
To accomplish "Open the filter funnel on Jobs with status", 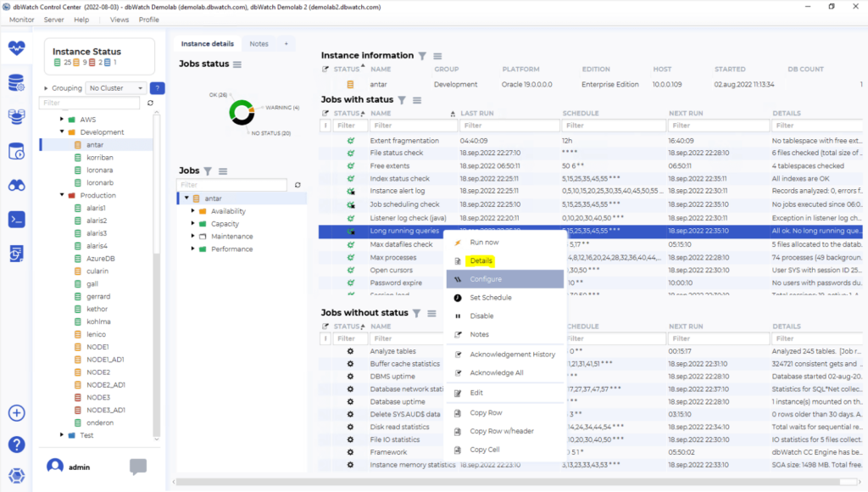I will coord(400,99).
